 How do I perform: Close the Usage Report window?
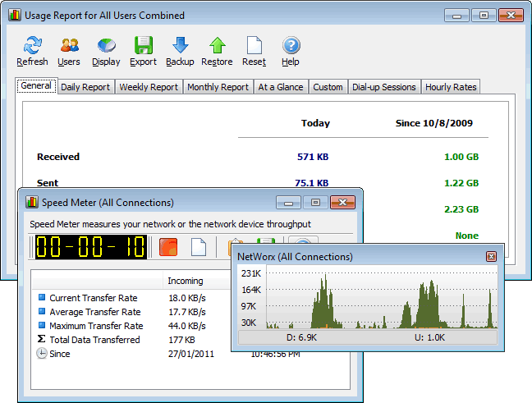[x=511, y=16]
